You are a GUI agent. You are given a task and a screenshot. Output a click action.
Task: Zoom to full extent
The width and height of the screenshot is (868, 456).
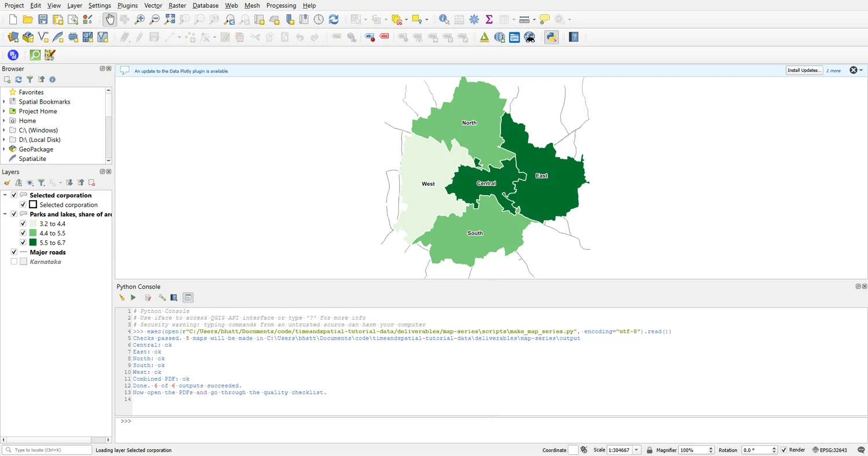click(x=170, y=20)
